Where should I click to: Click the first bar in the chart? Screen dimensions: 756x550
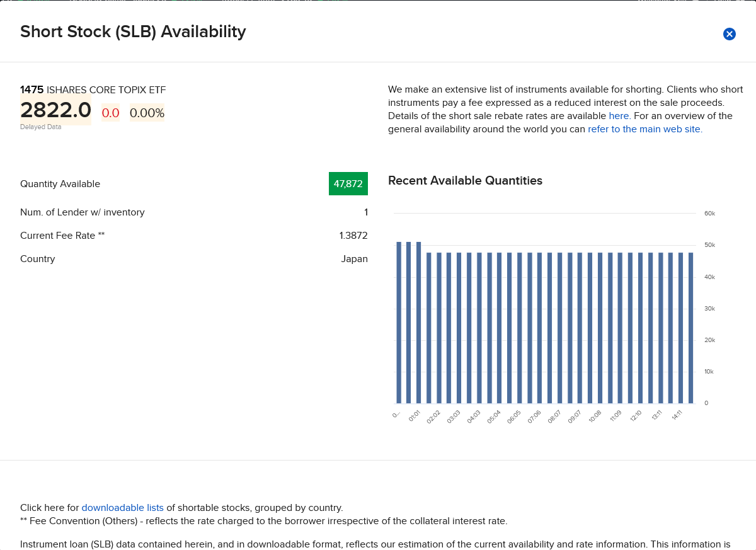(x=399, y=323)
